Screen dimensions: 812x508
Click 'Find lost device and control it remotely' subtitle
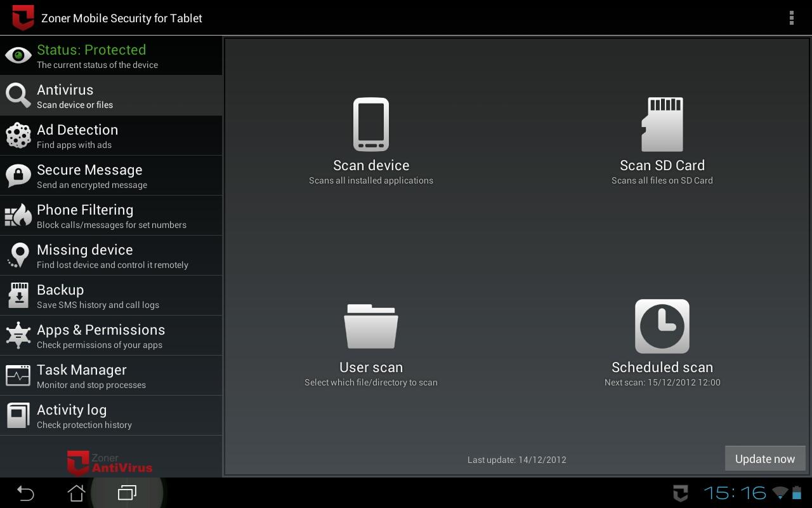pyautogui.click(x=112, y=265)
